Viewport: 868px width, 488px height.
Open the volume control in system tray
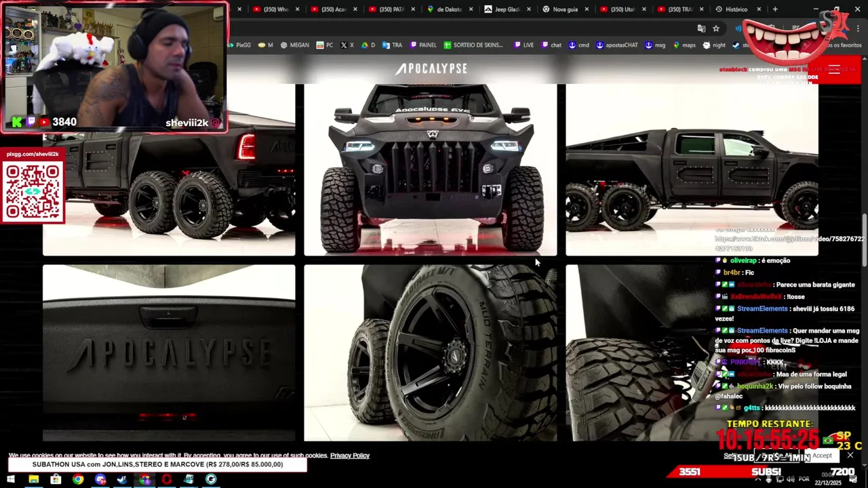pyautogui.click(x=790, y=479)
